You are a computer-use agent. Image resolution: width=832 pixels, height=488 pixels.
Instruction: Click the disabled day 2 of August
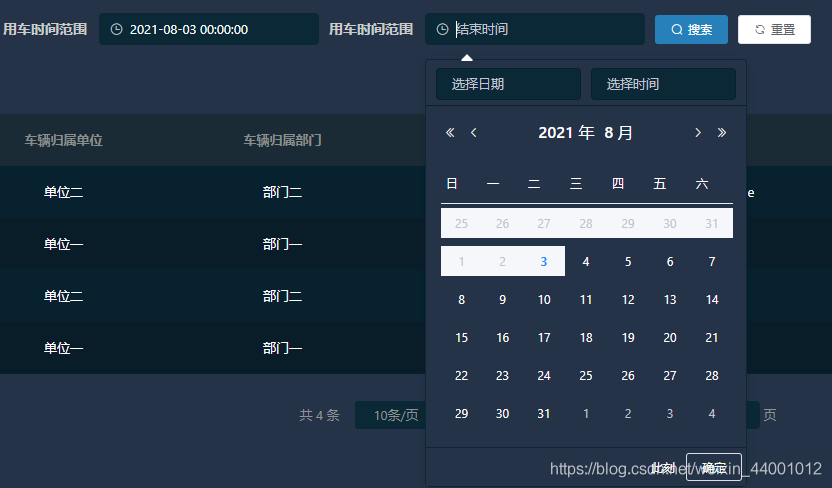tap(502, 262)
